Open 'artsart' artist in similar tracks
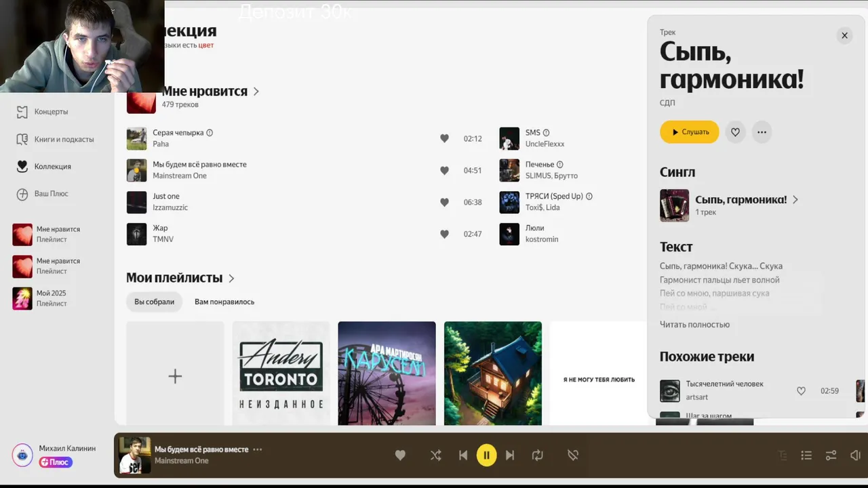 point(696,397)
